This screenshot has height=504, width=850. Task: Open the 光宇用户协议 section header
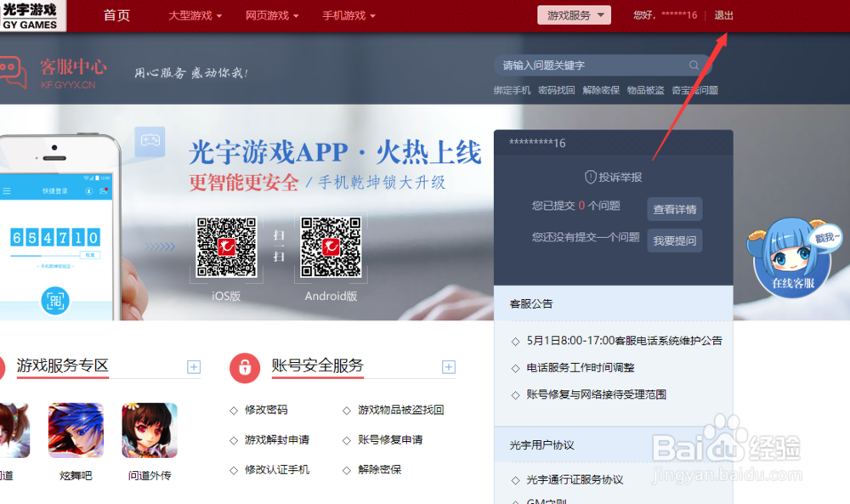(x=542, y=445)
